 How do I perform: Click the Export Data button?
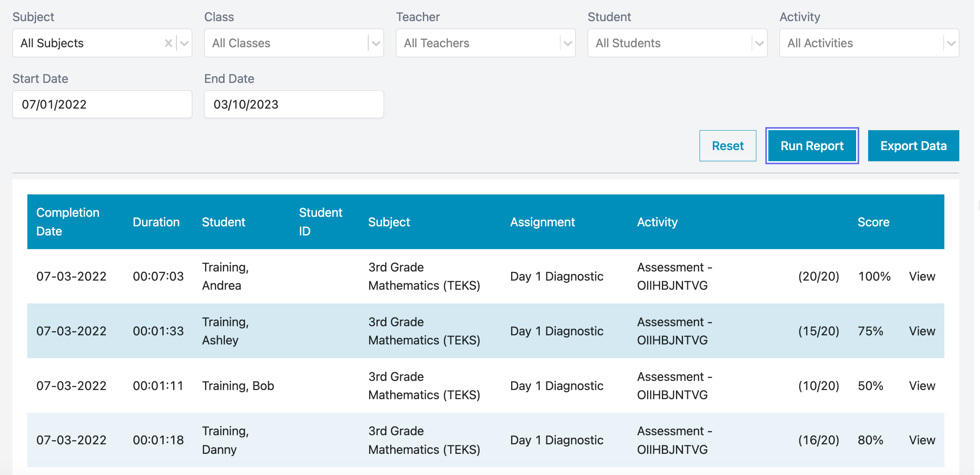click(x=913, y=146)
